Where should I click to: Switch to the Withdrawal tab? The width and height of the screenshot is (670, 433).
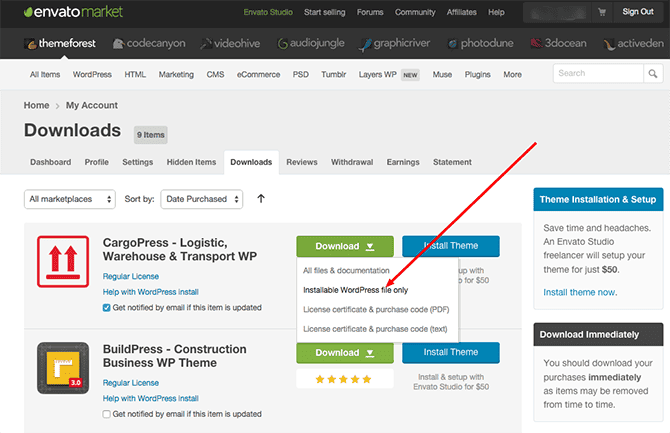click(352, 162)
